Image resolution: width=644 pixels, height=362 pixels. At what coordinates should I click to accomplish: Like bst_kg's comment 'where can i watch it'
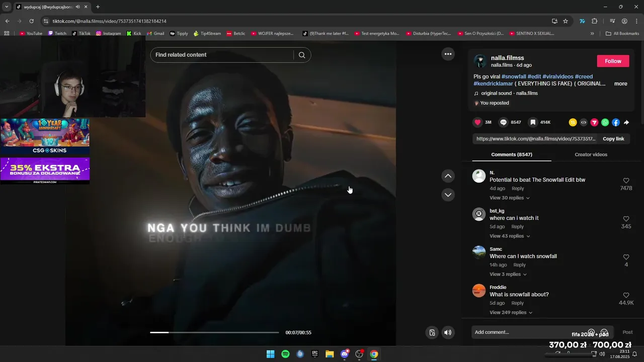626,219
